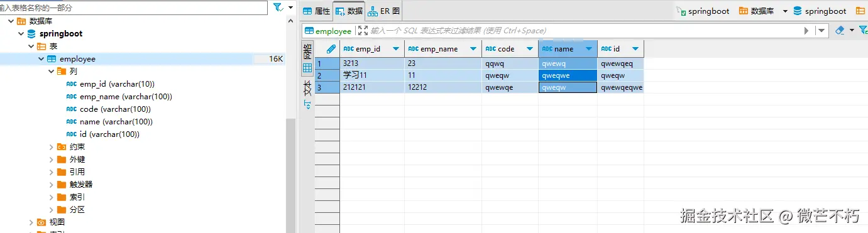This screenshot has height=233, width=868.
Task: Select the emp_name (varchar(100)) column
Action: click(x=126, y=97)
